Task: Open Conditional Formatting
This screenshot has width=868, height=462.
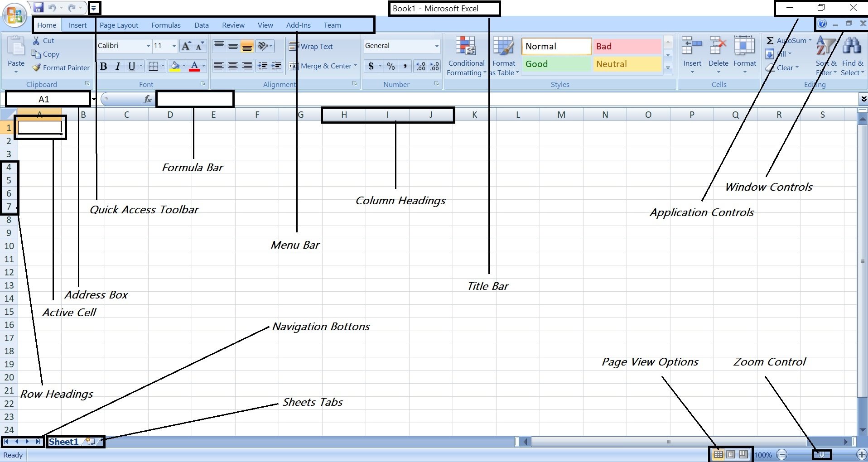Action: click(466, 56)
